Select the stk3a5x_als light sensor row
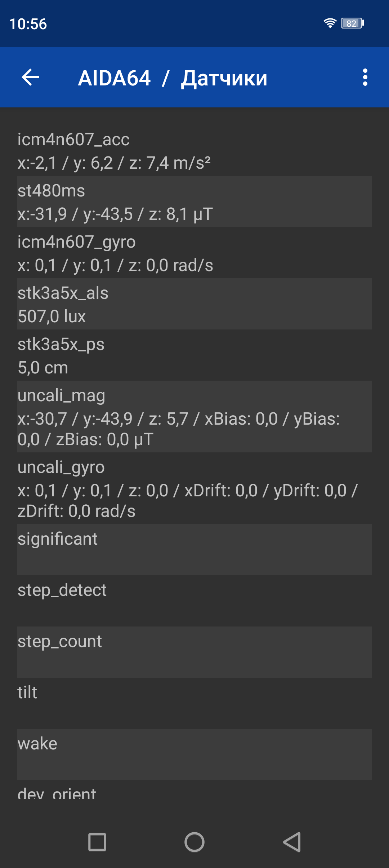 [194, 304]
